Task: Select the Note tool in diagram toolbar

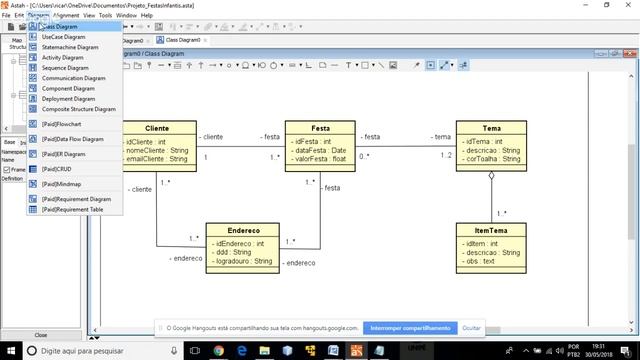Action: point(323,65)
